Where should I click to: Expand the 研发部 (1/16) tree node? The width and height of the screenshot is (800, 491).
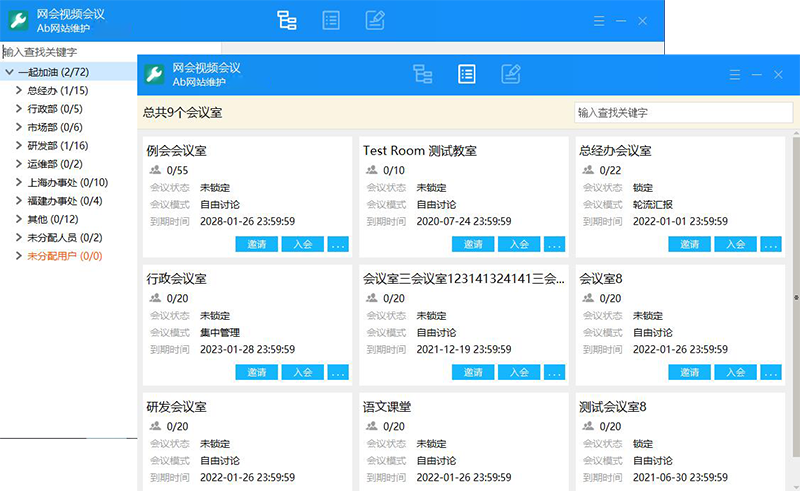19,146
